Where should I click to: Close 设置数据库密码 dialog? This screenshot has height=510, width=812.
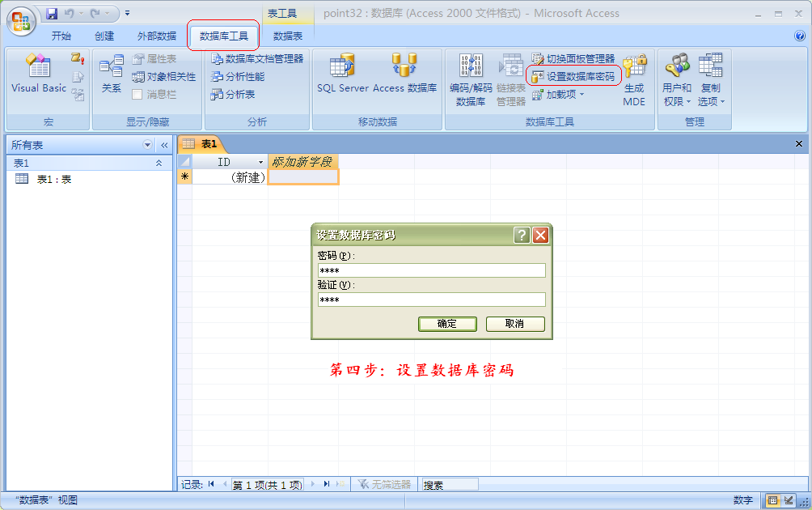click(540, 236)
